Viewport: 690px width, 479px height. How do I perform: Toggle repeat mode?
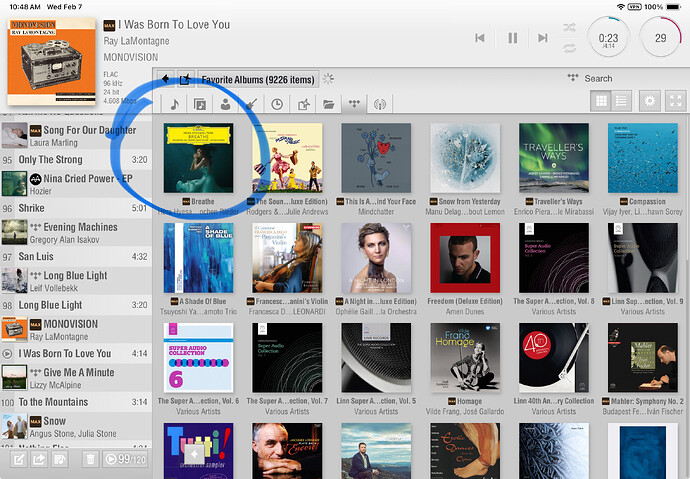pyautogui.click(x=569, y=48)
